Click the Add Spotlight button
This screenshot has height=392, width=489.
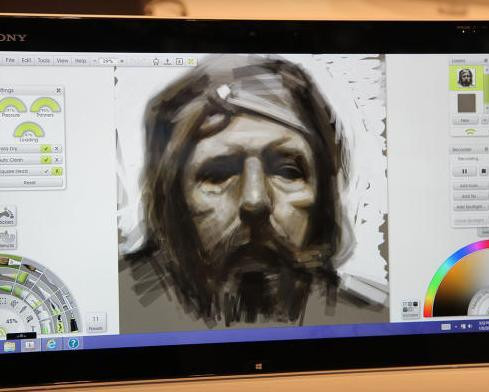click(470, 207)
